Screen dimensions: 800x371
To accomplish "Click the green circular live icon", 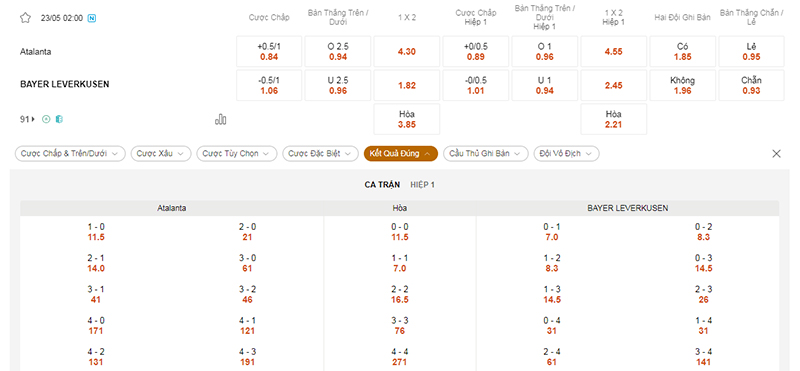I will pyautogui.click(x=46, y=119).
